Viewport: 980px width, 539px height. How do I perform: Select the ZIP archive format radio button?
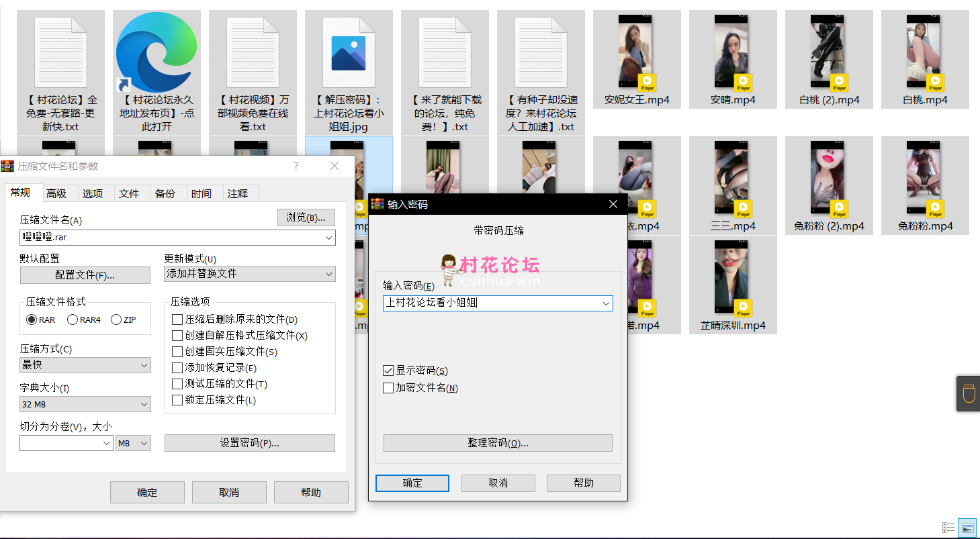click(x=116, y=320)
